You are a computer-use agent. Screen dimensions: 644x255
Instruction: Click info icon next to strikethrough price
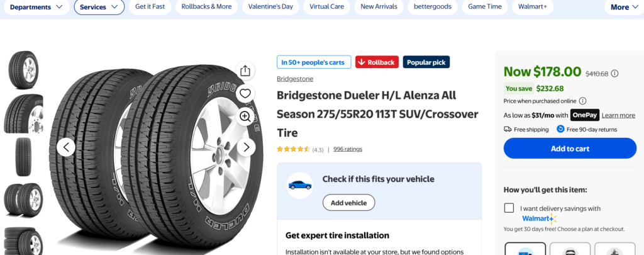click(x=614, y=74)
